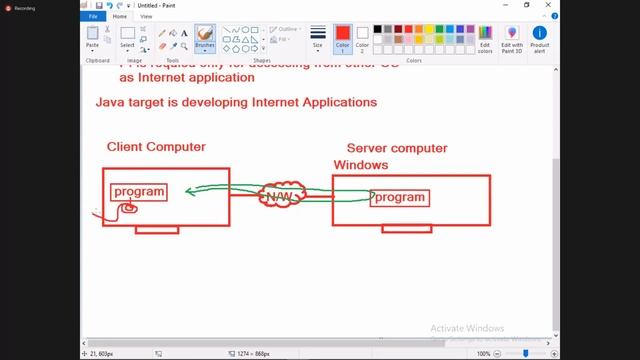Pick the orange color swatch

[x=419, y=29]
